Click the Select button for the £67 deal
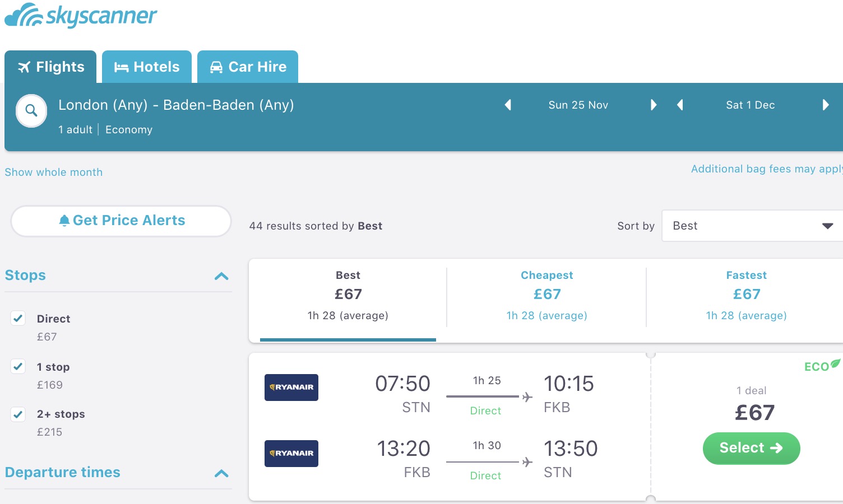Image resolution: width=843 pixels, height=504 pixels. 751,448
